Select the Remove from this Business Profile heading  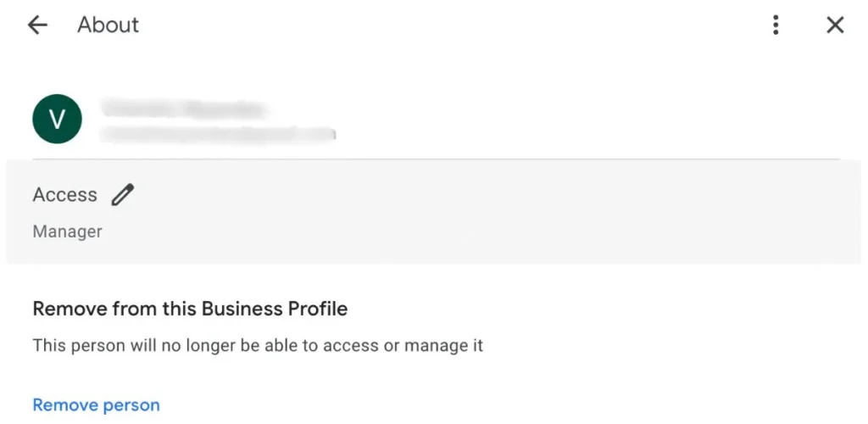(190, 309)
